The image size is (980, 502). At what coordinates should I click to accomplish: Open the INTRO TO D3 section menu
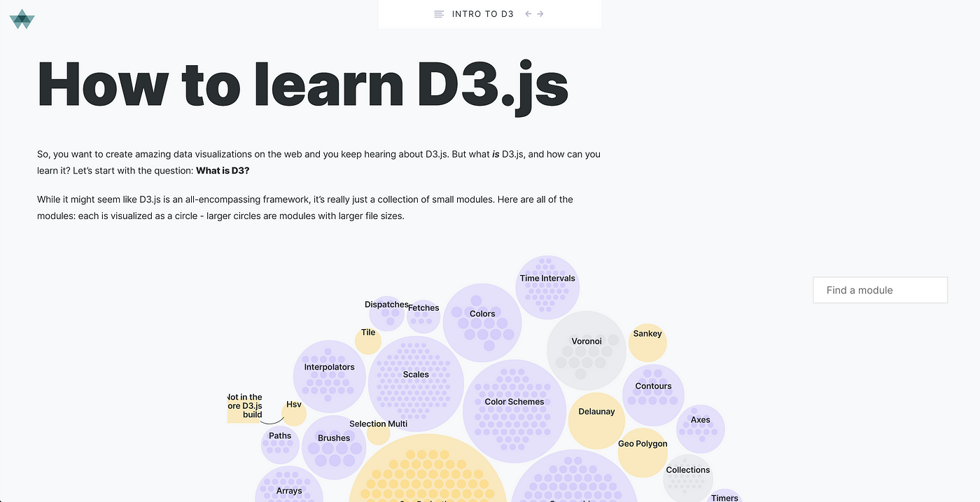[x=483, y=14]
